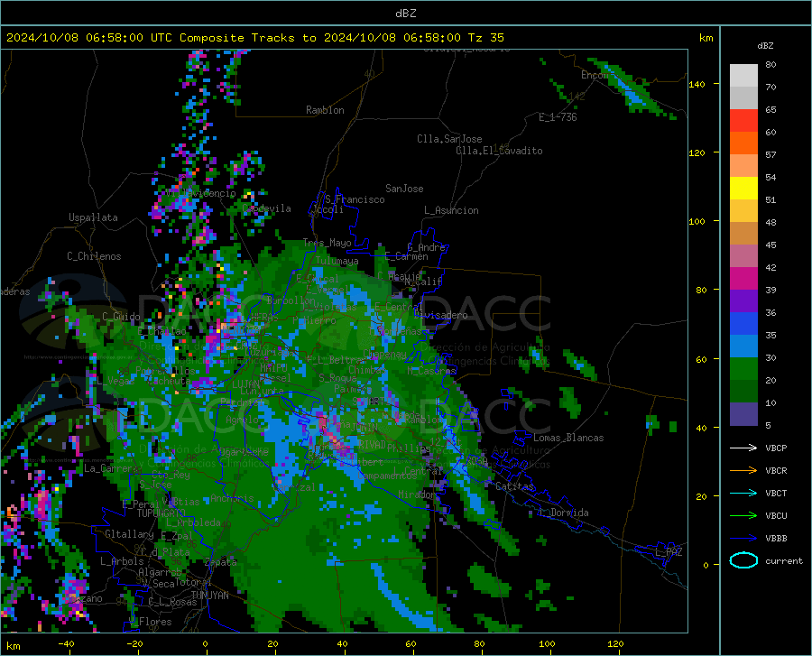The image size is (812, 656).
Task: Click the 'Lomas_Blancas' place label
Action: [x=568, y=438]
